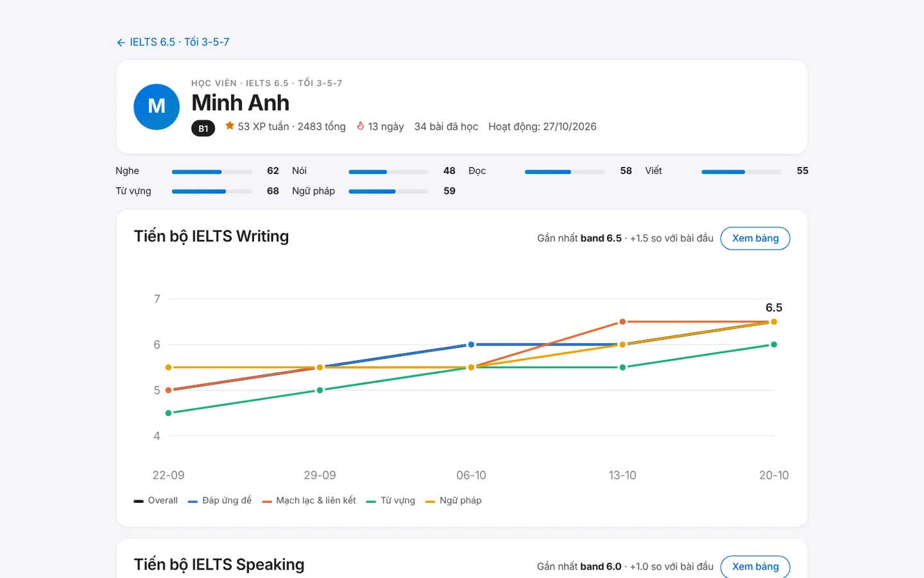Click the flame streak icon beside 13 ngày
The width and height of the screenshot is (924, 578).
point(361,126)
